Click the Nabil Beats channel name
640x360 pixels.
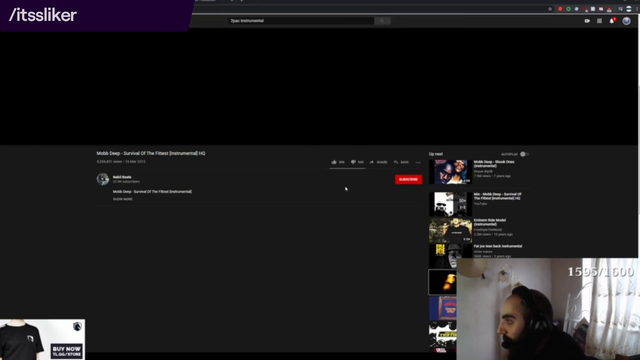(x=122, y=177)
